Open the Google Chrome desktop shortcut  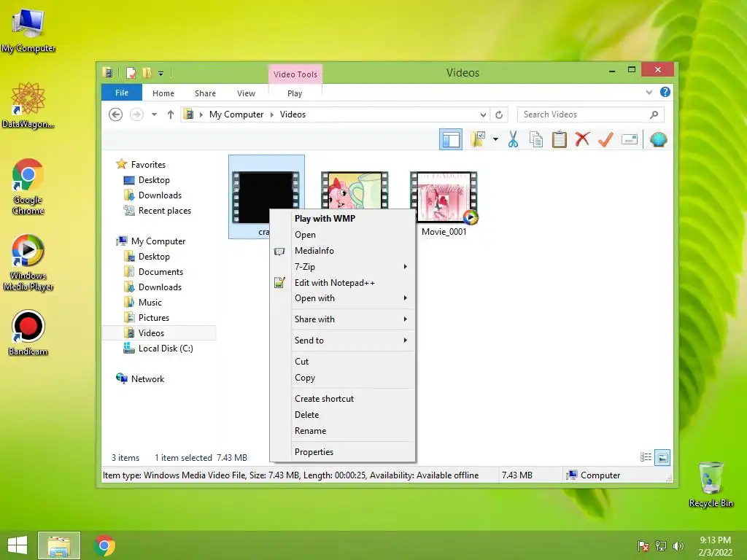pos(28,187)
